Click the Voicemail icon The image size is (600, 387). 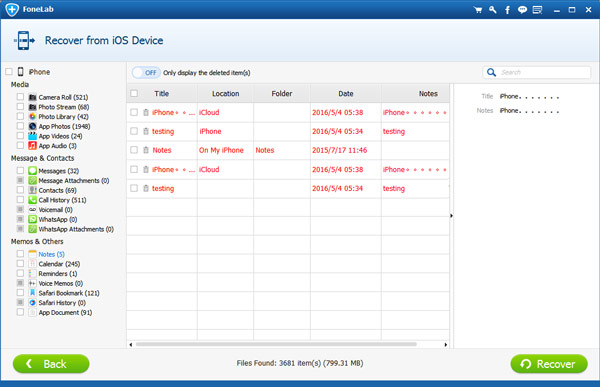pyautogui.click(x=33, y=210)
